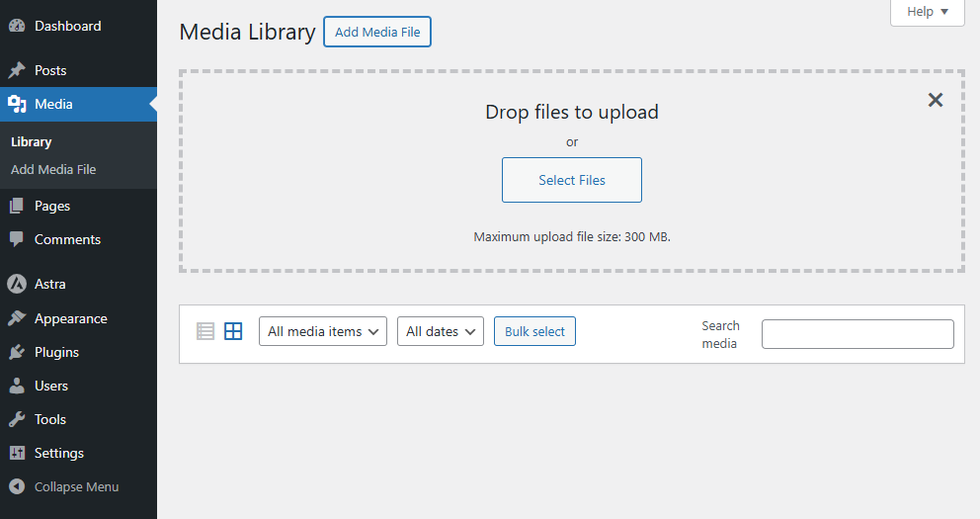The width and height of the screenshot is (980, 519).
Task: Click the Bulk select button
Action: [x=535, y=331]
